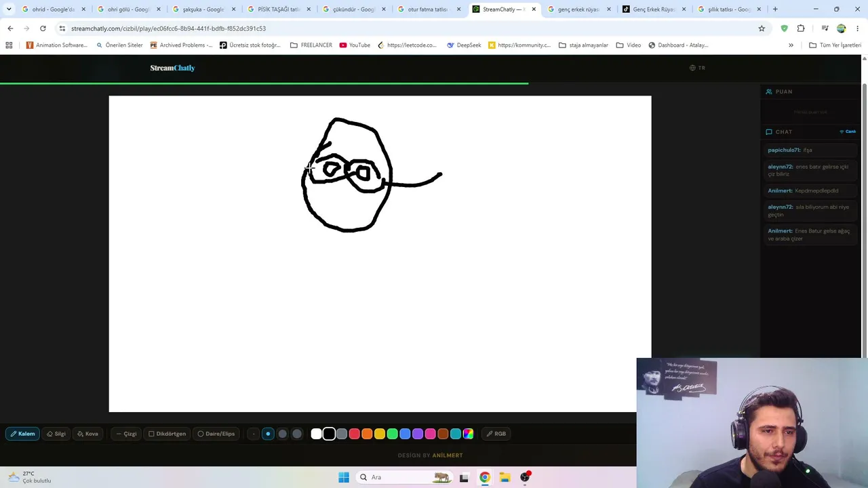Switch to the 'ohri gölü' tab

coord(129,9)
